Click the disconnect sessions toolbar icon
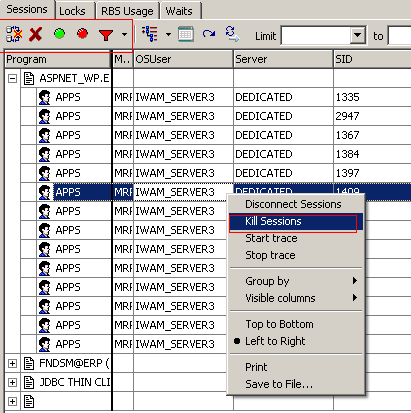The width and height of the screenshot is (411, 413). tap(14, 34)
